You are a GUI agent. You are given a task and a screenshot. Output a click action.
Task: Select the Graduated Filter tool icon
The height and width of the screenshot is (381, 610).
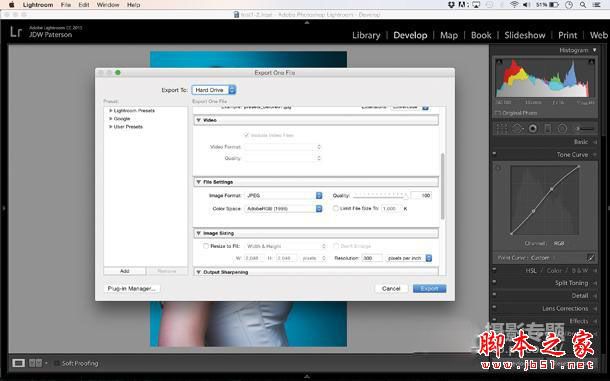pos(547,128)
